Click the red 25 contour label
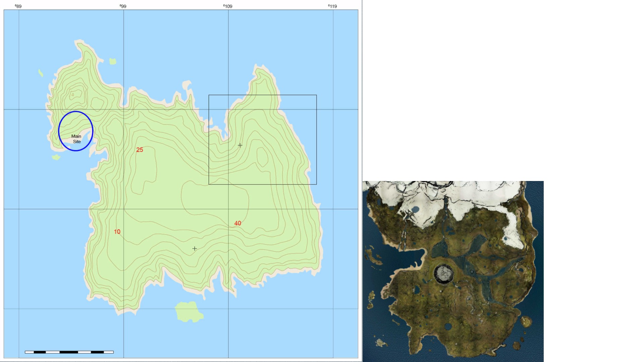The height and width of the screenshot is (362, 644). pos(140,150)
